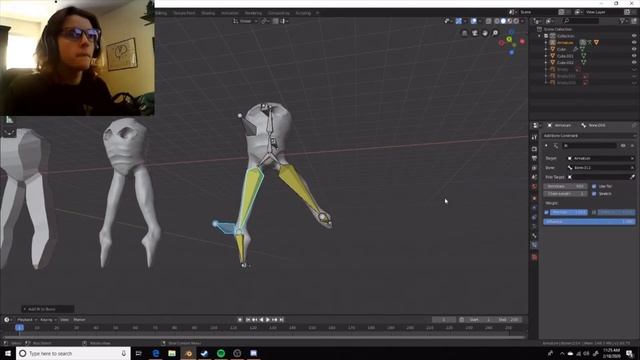The image size is (640, 360).
Task: Click the magnifier zoom navigation button
Action: 495,33
